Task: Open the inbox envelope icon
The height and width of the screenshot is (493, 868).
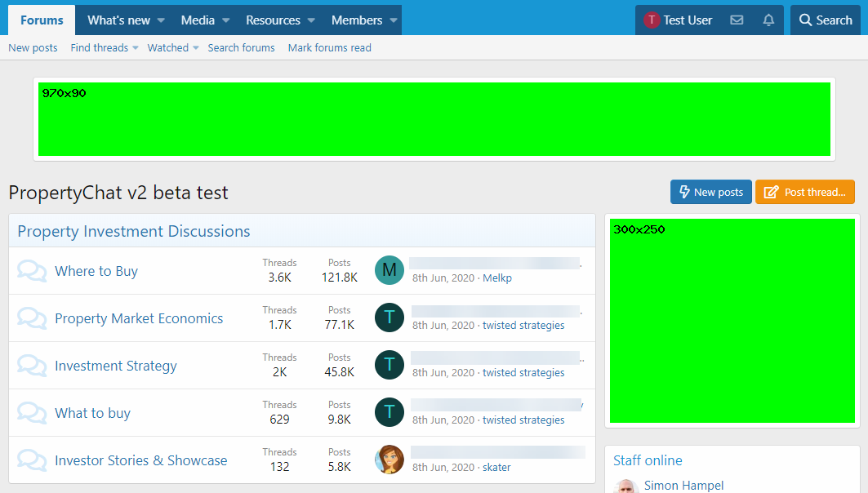Action: [x=737, y=20]
